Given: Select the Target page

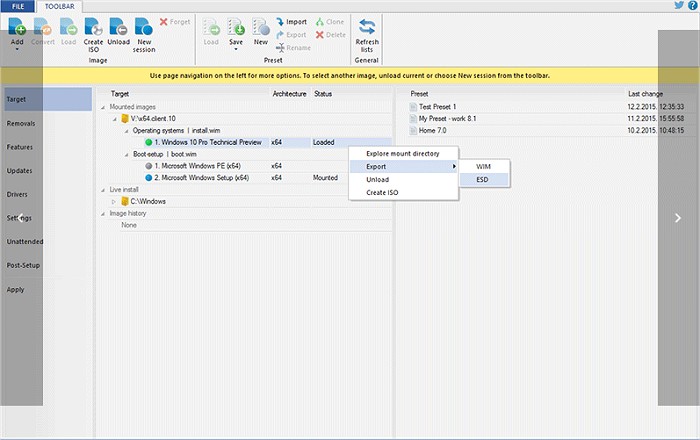Looking at the screenshot, I should click(x=48, y=99).
